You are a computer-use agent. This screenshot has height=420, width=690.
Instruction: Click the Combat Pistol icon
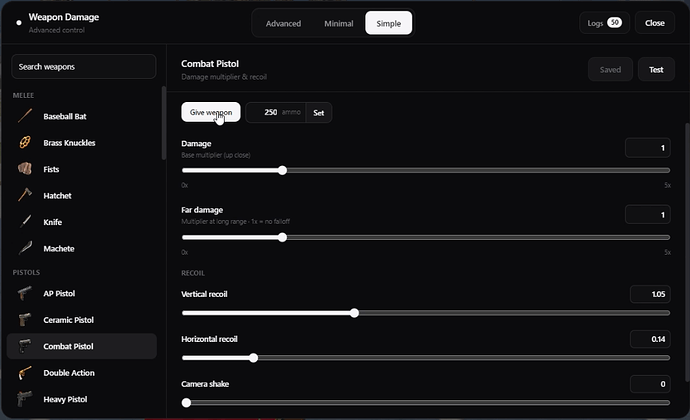click(x=25, y=346)
